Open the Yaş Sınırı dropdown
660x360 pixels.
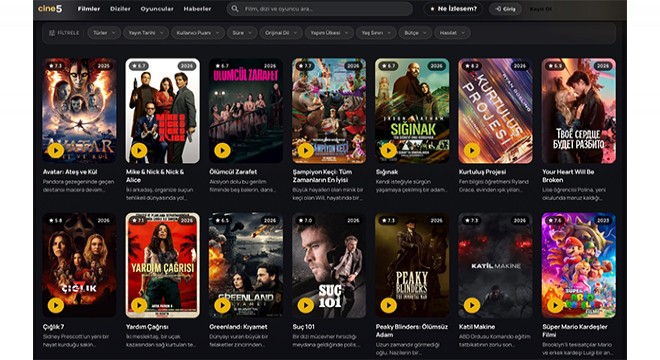pos(376,33)
